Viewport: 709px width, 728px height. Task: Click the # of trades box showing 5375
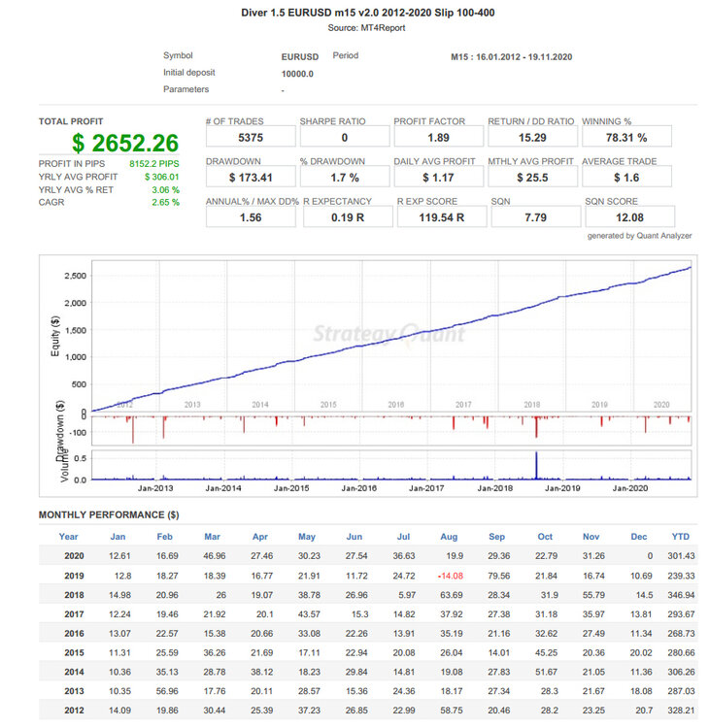click(x=251, y=138)
